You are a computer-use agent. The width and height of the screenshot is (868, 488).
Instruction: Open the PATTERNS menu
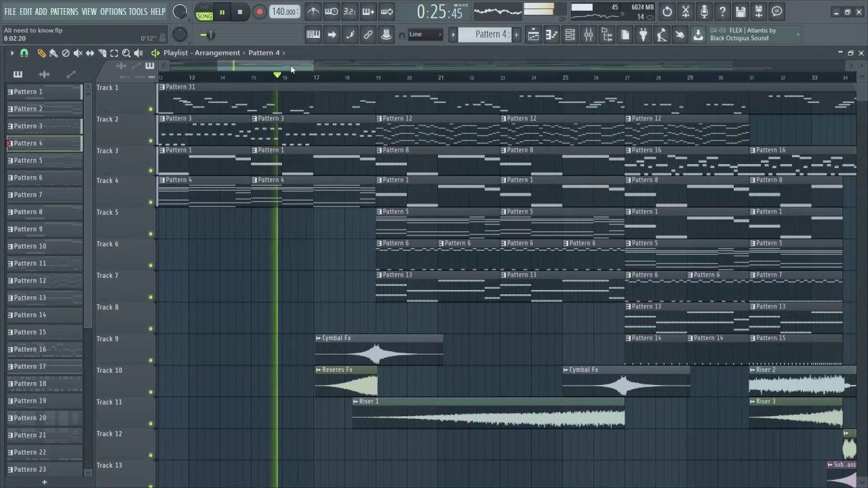(64, 12)
